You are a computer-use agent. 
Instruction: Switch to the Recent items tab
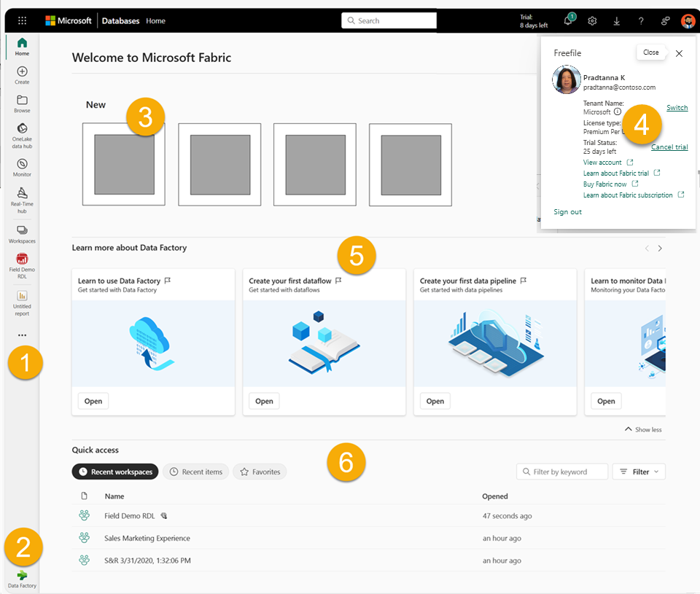tap(195, 472)
